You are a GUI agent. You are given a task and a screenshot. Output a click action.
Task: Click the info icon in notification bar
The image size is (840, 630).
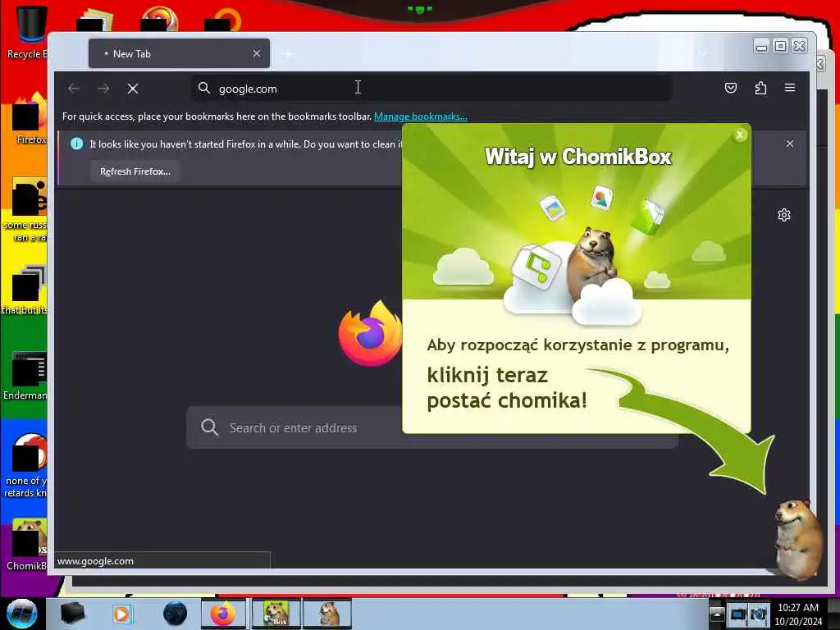(x=76, y=144)
